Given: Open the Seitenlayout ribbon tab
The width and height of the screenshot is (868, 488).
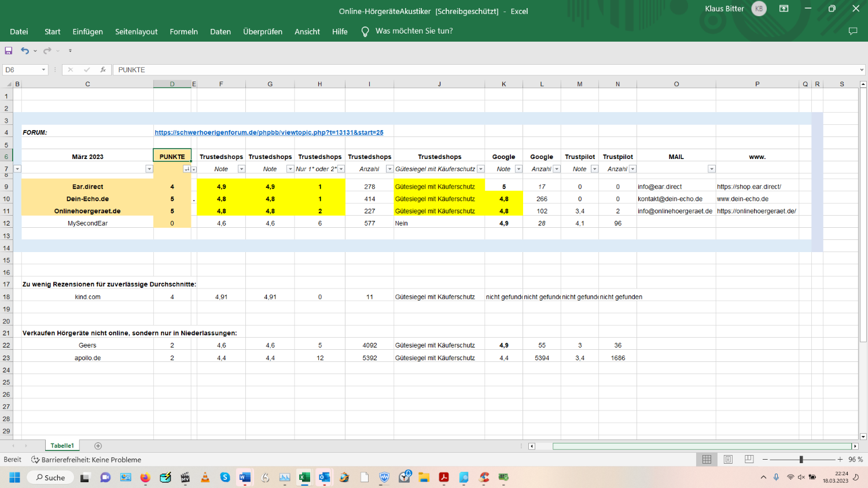Looking at the screenshot, I should pyautogui.click(x=136, y=32).
